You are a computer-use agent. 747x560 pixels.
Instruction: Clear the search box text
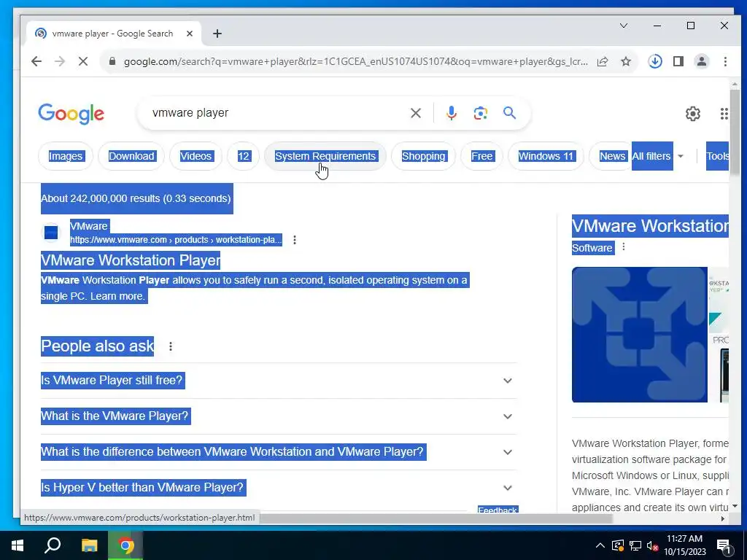pos(415,113)
